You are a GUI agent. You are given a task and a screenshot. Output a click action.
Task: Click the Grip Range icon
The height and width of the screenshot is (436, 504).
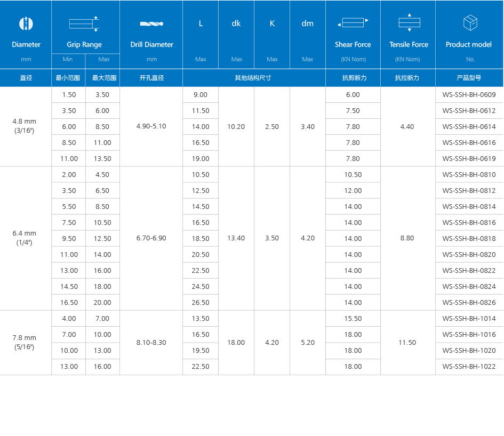[x=84, y=23]
